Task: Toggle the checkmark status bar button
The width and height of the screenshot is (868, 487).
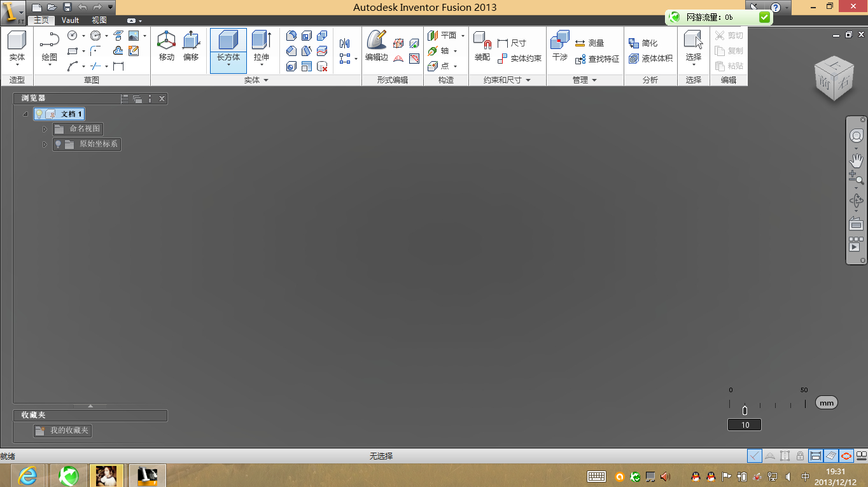Action: [755, 456]
